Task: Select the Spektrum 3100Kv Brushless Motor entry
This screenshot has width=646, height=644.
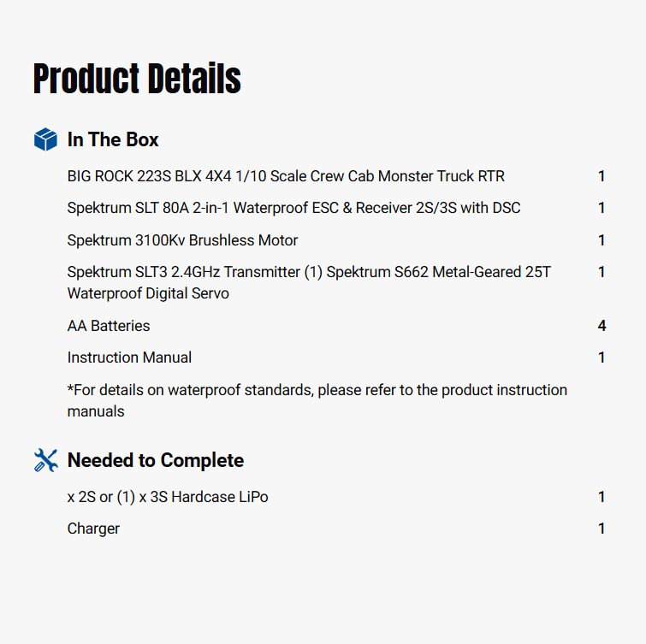Action: coord(182,240)
